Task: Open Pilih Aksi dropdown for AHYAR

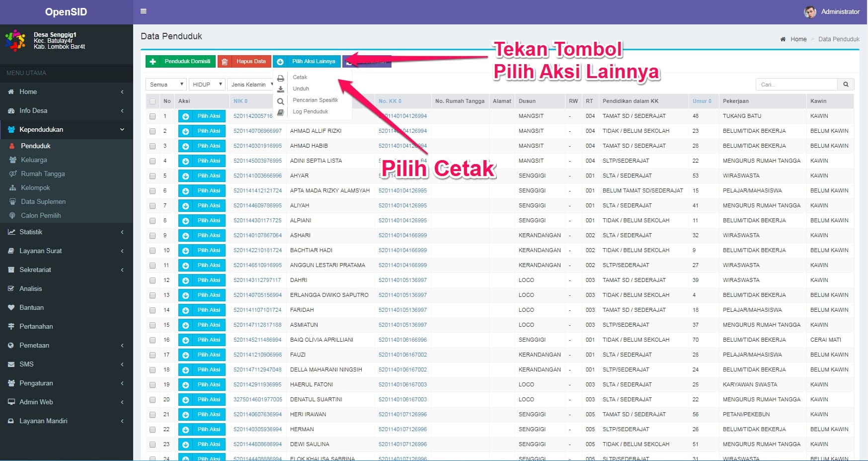Action: click(x=202, y=176)
